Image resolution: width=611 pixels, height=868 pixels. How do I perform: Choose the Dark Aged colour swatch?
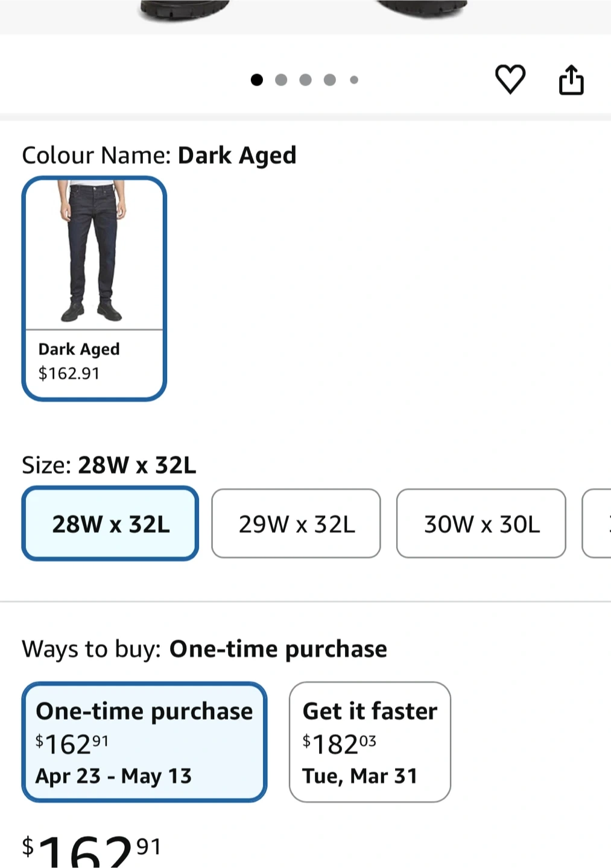pyautogui.click(x=94, y=288)
